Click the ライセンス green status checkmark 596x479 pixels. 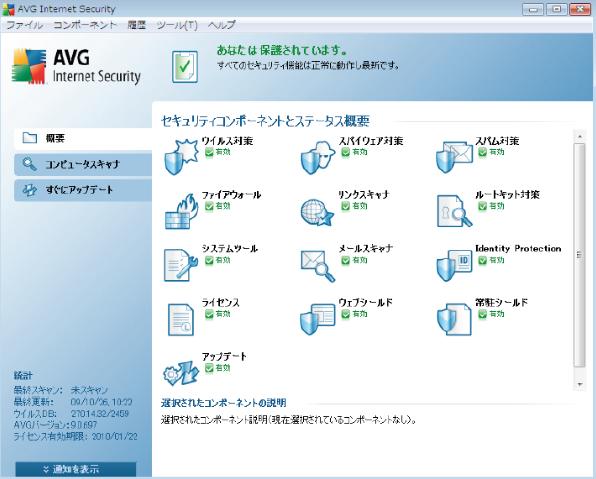tap(209, 314)
